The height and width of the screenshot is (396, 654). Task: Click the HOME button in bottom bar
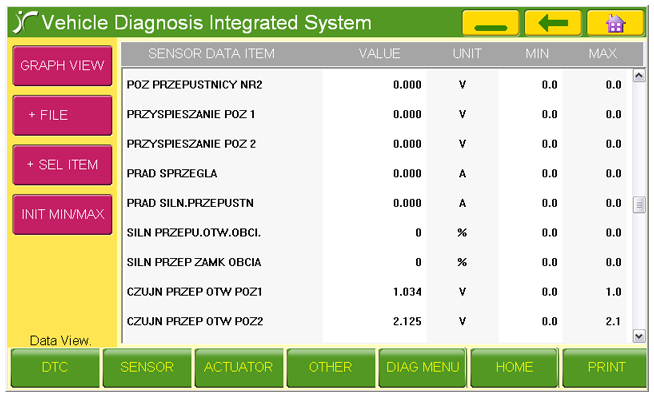514,368
